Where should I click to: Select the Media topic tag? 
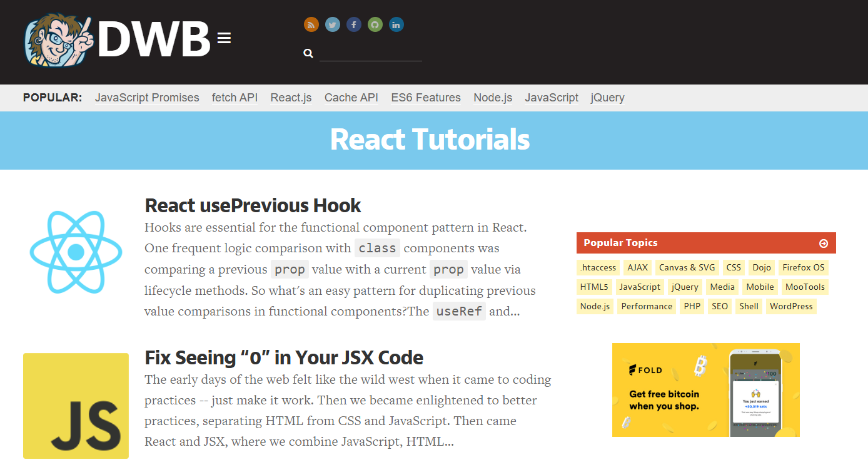tap(722, 287)
